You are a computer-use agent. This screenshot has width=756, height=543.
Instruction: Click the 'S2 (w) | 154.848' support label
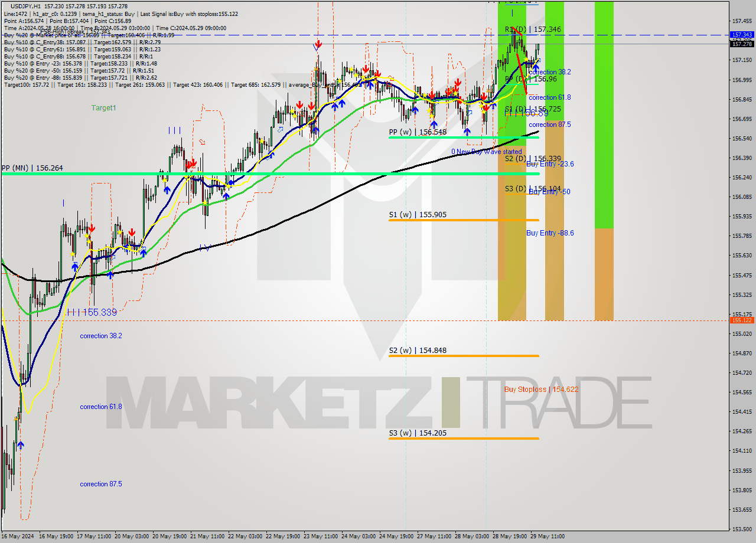(418, 351)
